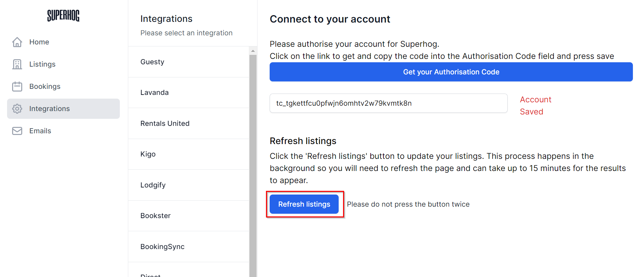This screenshot has height=277, width=644.
Task: Click 'Please do not press the button twice'
Action: (408, 204)
